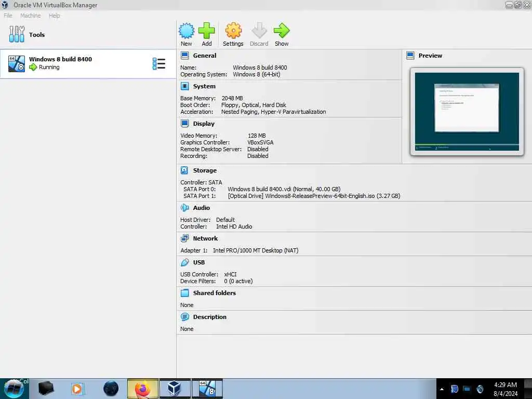Image resolution: width=532 pixels, height=399 pixels.
Task: Select the Tools icon in the sidebar
Action: pos(17,34)
